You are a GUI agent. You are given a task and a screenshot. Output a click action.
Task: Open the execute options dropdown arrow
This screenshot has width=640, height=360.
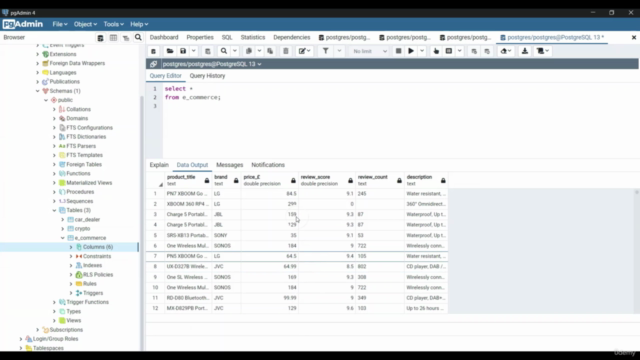point(422,51)
